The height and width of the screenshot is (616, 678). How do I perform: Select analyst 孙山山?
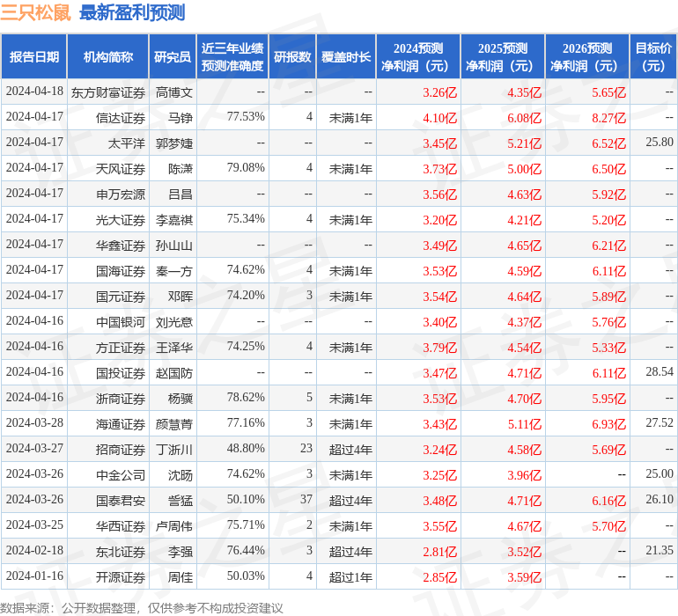(x=173, y=246)
